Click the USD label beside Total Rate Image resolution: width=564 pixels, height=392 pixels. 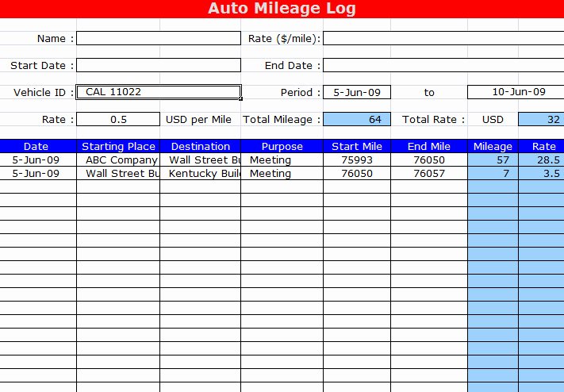[493, 120]
